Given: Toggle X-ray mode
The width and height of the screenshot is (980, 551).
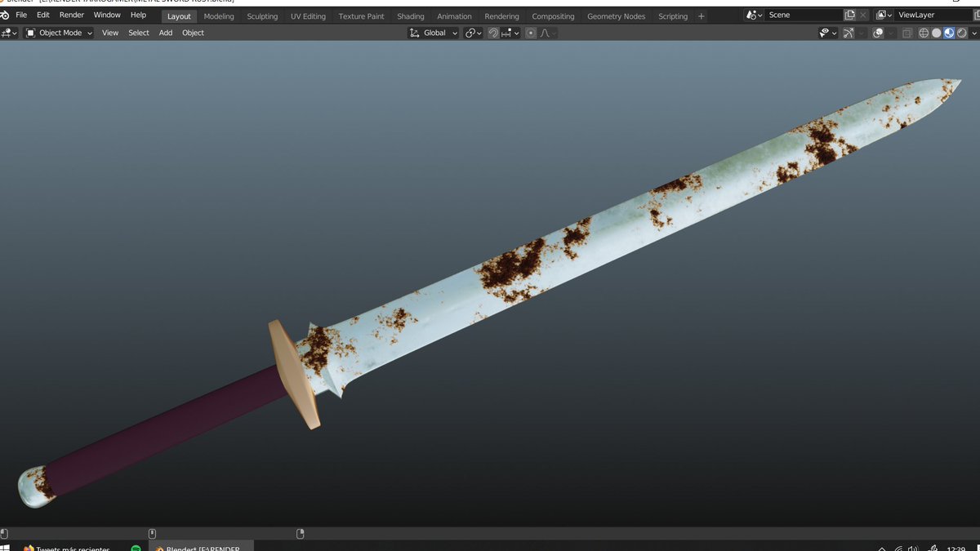Looking at the screenshot, I should pos(907,33).
